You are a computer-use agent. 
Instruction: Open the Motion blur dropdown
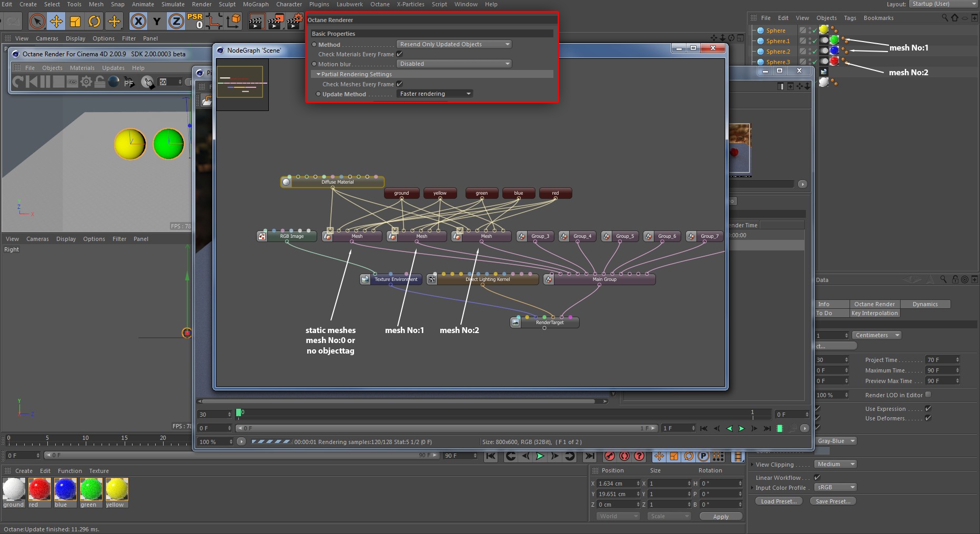454,64
